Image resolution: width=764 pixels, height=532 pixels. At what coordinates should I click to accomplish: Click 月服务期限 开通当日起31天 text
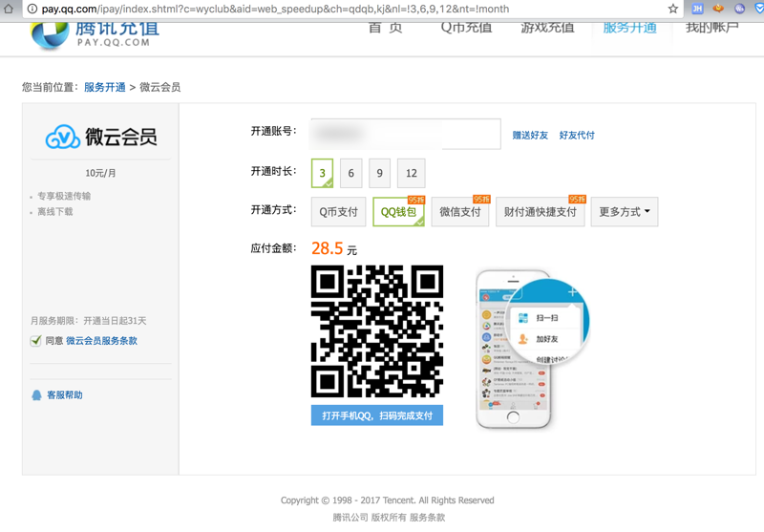coord(88,321)
